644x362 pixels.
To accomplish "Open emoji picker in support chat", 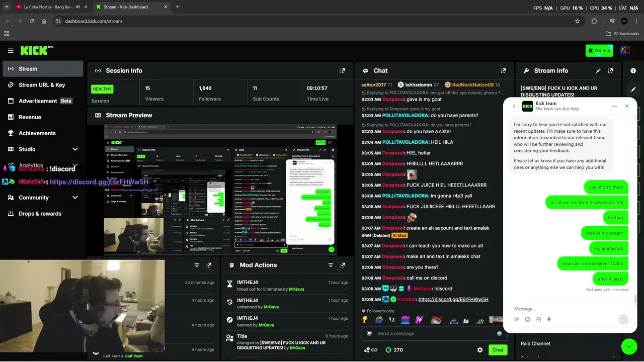I will (x=527, y=319).
